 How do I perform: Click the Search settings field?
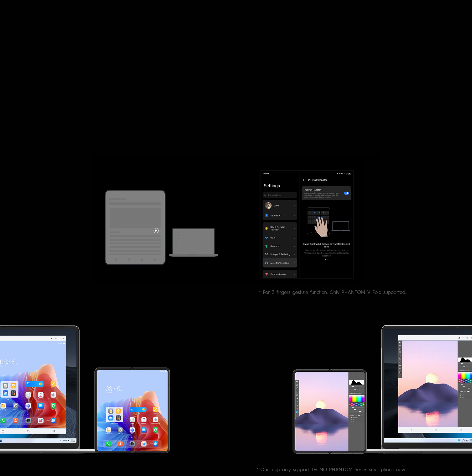(x=280, y=195)
